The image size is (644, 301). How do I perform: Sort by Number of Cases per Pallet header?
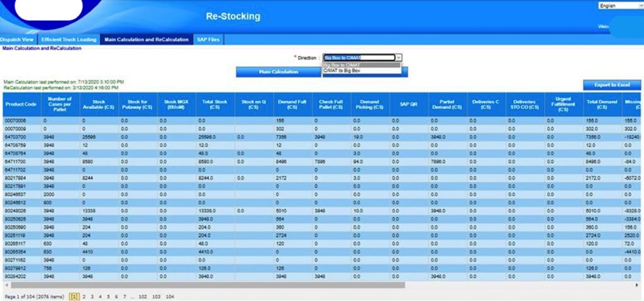[x=60, y=105]
